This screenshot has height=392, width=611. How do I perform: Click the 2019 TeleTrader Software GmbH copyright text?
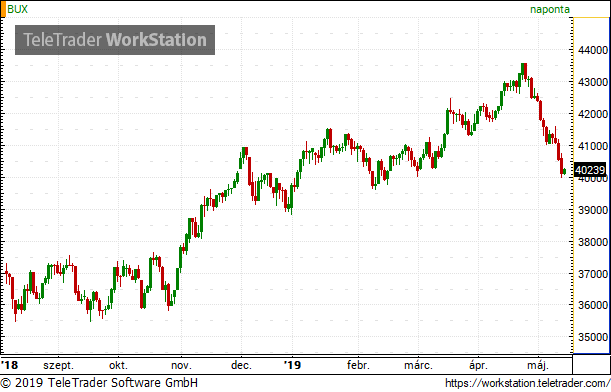[x=99, y=383]
